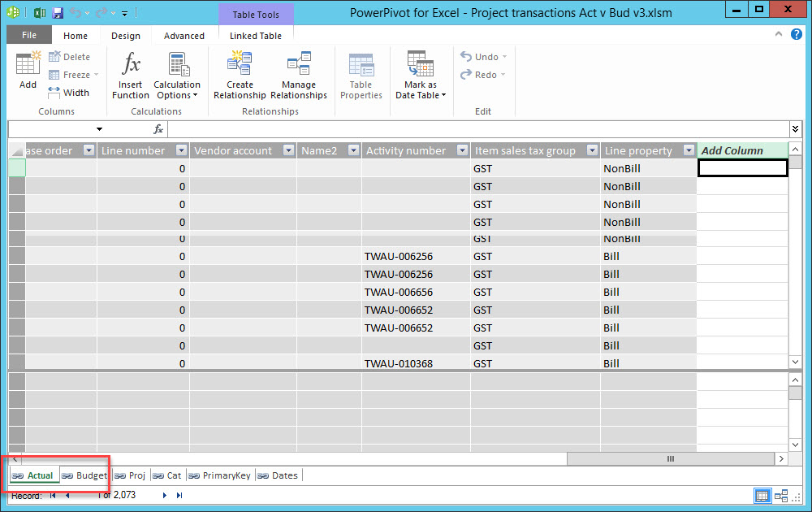Open PowerPivot Help
This screenshot has height=512, width=812.
click(797, 34)
